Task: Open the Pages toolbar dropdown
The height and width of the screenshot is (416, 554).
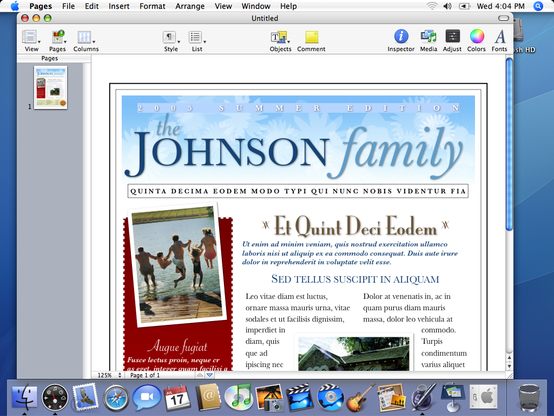Action: (x=58, y=41)
